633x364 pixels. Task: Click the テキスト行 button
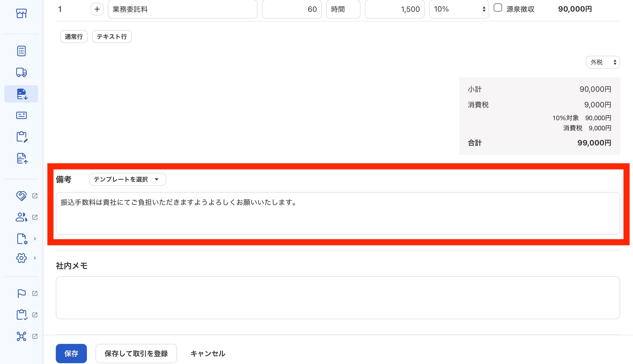112,36
